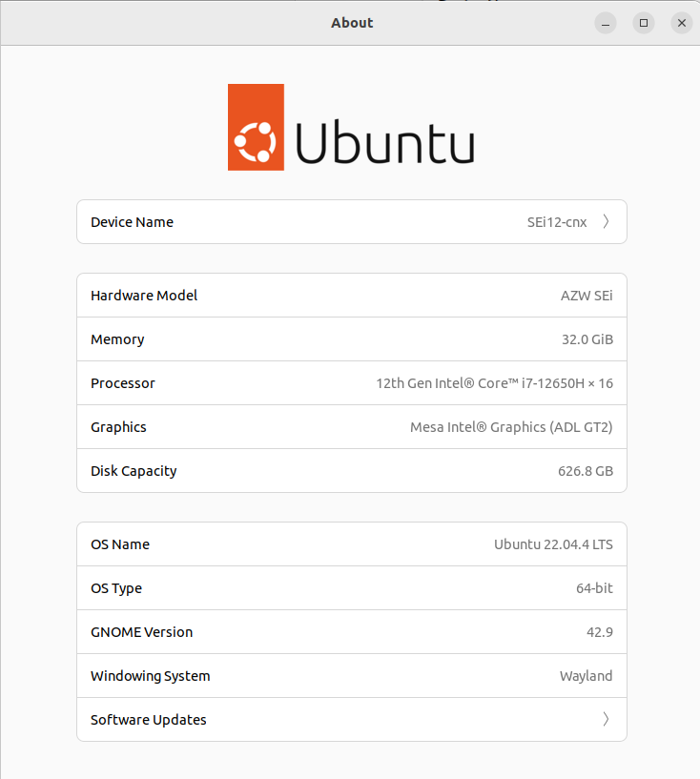700x779 pixels.
Task: Click the 'Windowing System' label
Action: (151, 676)
